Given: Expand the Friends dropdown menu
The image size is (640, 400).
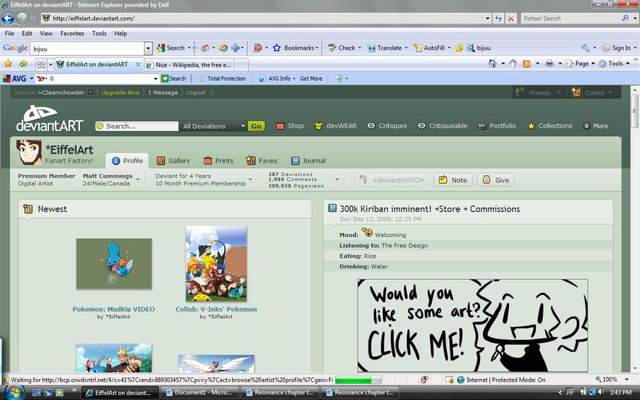Looking at the screenshot, I should click(538, 92).
